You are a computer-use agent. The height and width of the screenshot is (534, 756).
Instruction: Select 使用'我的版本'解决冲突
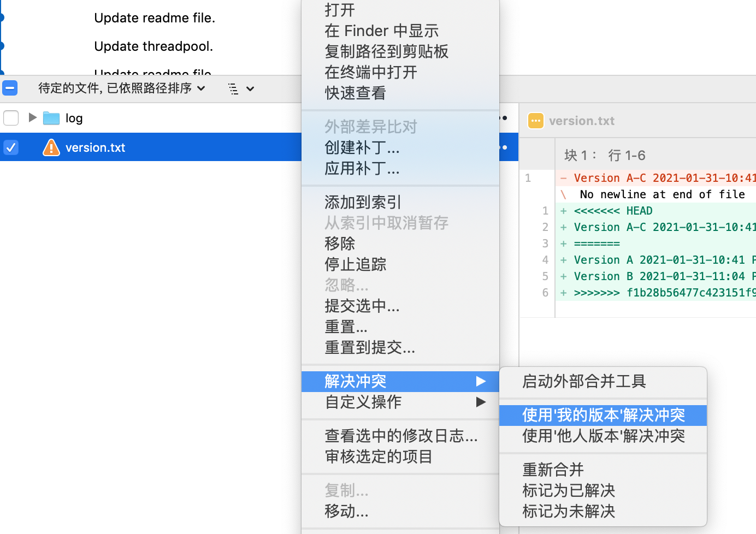[x=603, y=415]
